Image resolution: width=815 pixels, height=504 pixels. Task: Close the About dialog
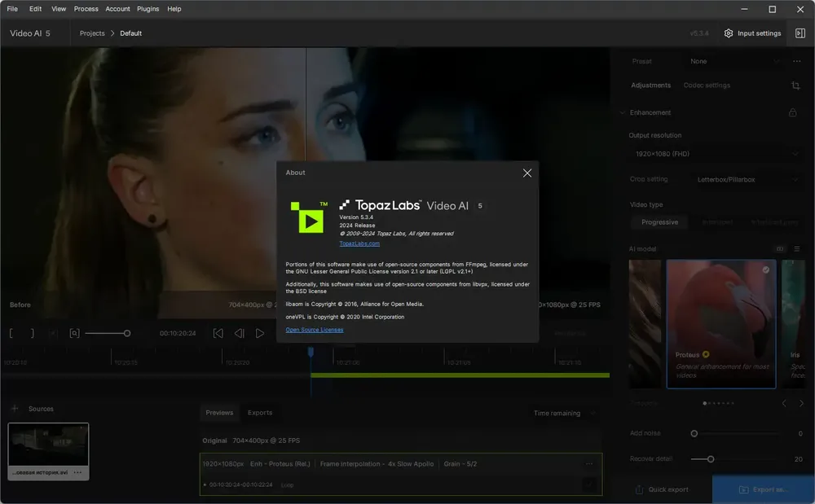[527, 173]
